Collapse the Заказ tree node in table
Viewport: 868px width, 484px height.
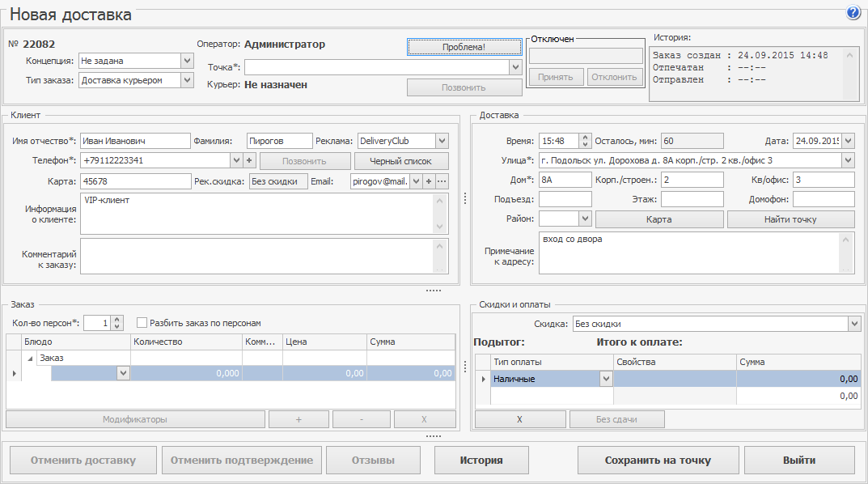31,358
